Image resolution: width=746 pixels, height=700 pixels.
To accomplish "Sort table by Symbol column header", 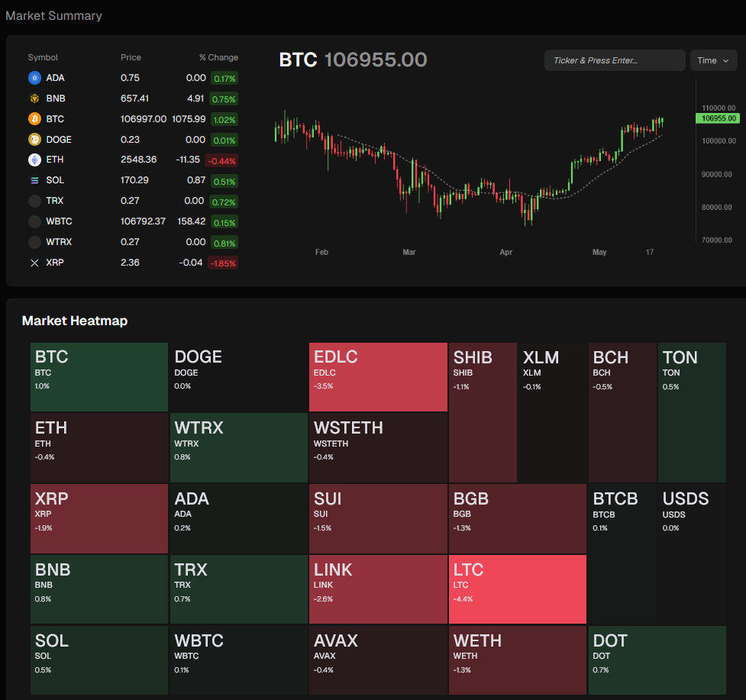I will [x=43, y=57].
